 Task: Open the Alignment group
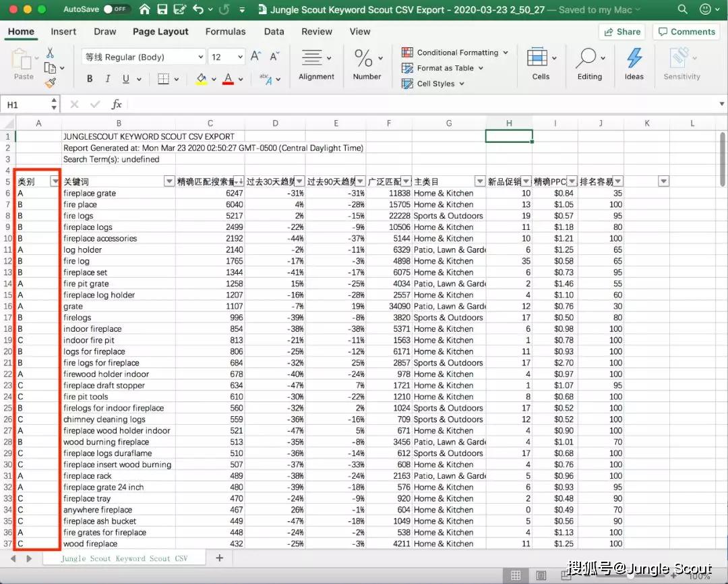coord(316,65)
